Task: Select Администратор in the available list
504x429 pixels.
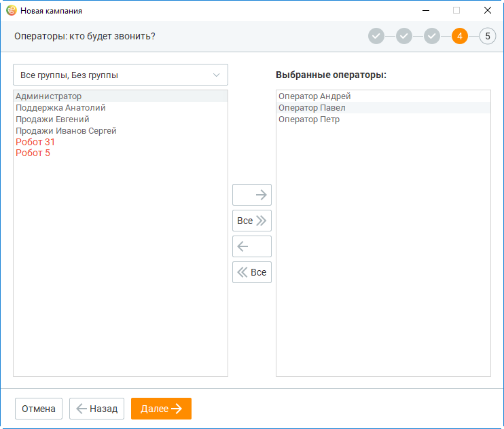Action: click(x=120, y=96)
